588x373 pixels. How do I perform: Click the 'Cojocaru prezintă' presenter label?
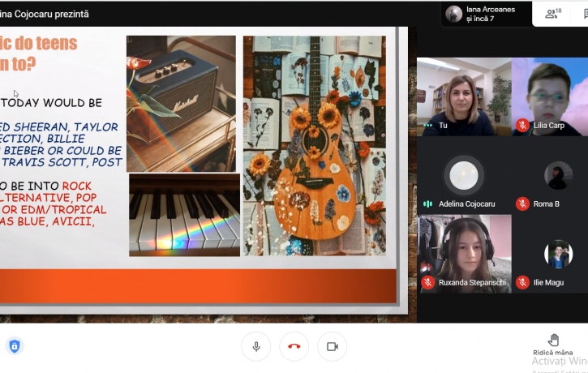point(52,15)
